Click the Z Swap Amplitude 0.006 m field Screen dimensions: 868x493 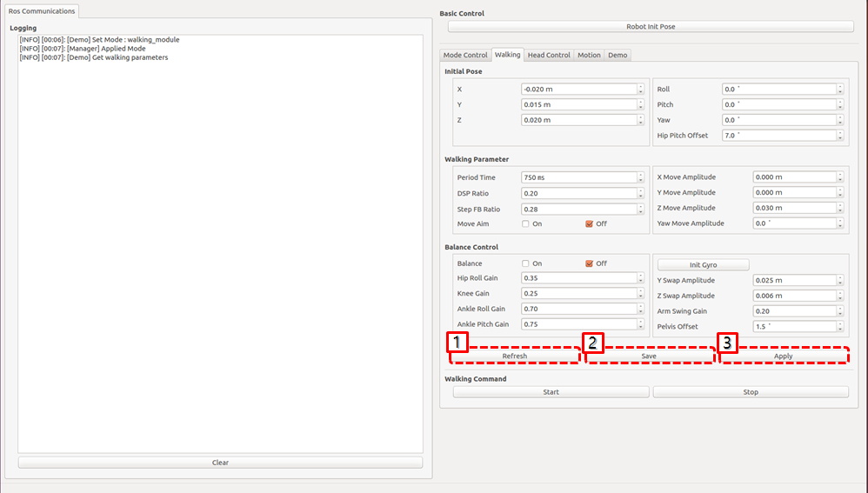click(794, 296)
